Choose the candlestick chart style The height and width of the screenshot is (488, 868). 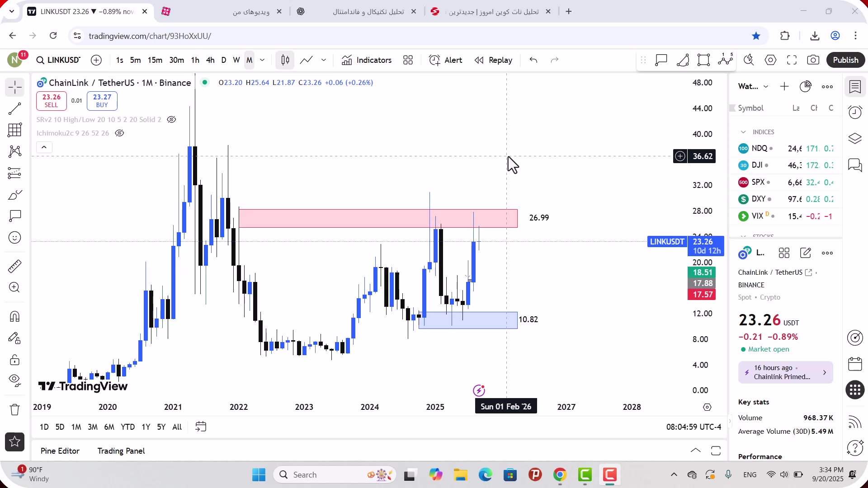(x=285, y=60)
